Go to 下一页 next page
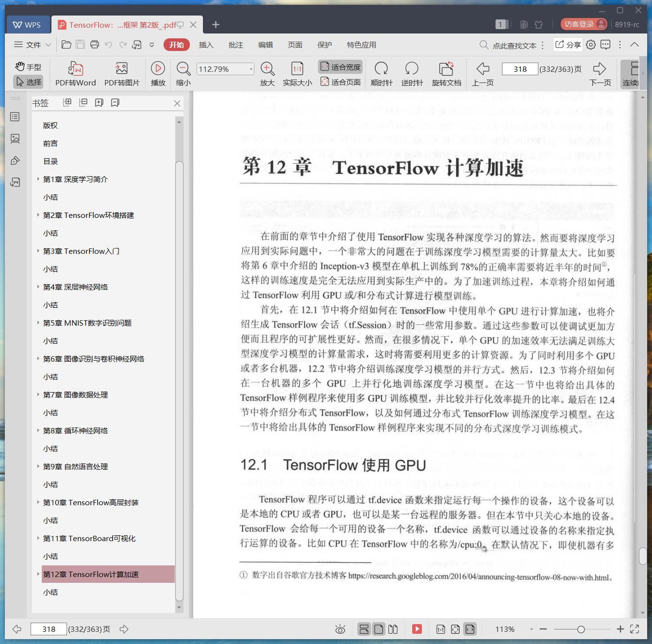 (x=600, y=74)
